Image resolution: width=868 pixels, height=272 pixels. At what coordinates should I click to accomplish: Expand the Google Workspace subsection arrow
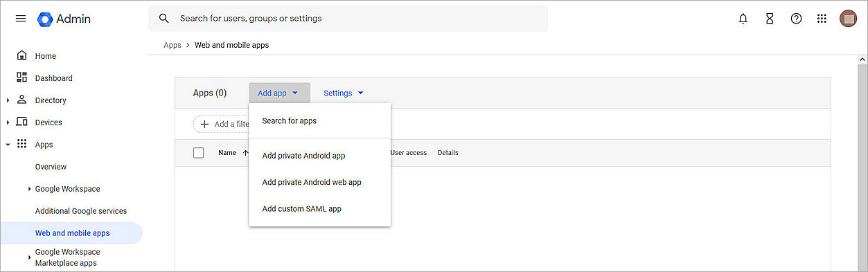[29, 189]
